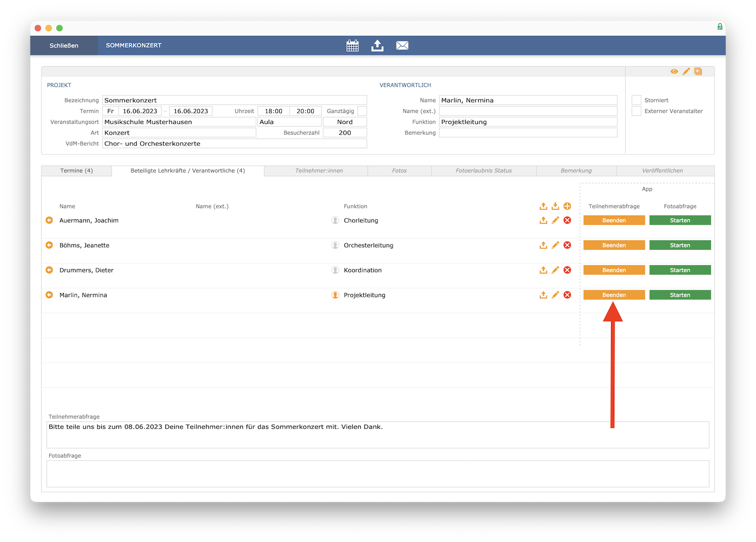The width and height of the screenshot is (756, 542).
Task: Open the Fotos tab
Action: 400,171
